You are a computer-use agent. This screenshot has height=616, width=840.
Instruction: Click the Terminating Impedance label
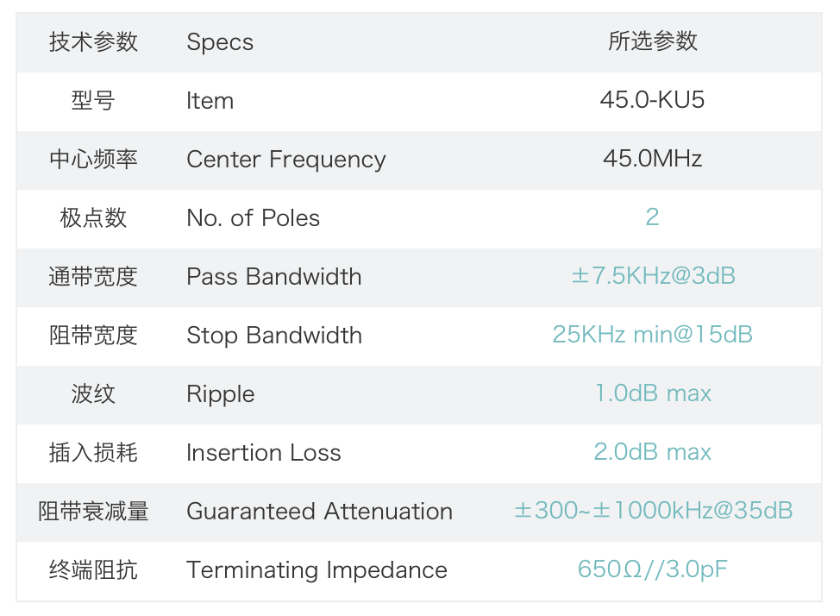(317, 570)
